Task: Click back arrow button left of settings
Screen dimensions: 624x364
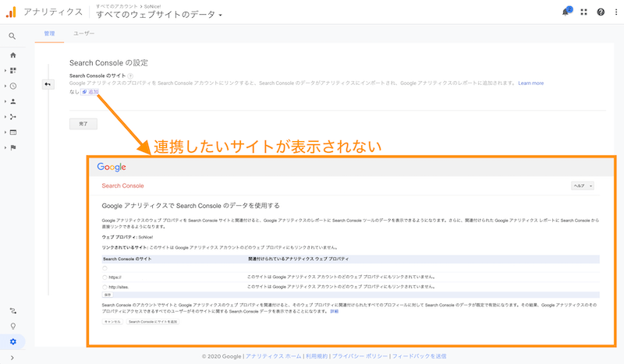Action: click(x=48, y=84)
